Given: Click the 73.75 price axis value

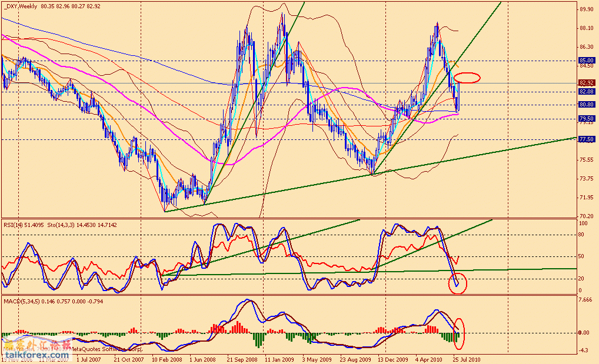Looking at the screenshot, I should pyautogui.click(x=587, y=178).
